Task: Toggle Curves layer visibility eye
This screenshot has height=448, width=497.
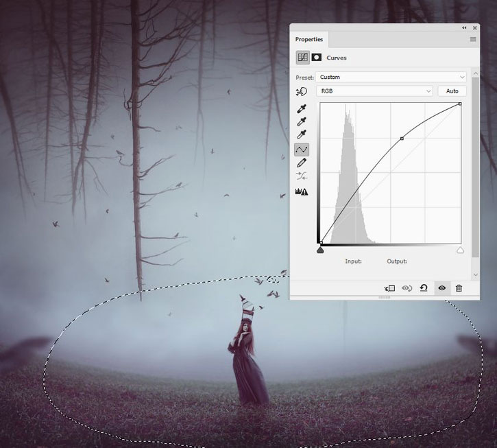Action: click(442, 288)
